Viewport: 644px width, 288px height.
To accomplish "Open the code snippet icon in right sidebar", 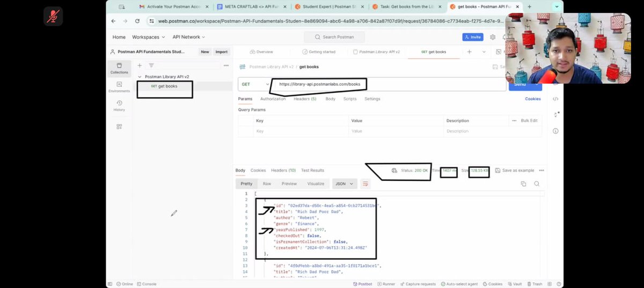I will (x=555, y=99).
